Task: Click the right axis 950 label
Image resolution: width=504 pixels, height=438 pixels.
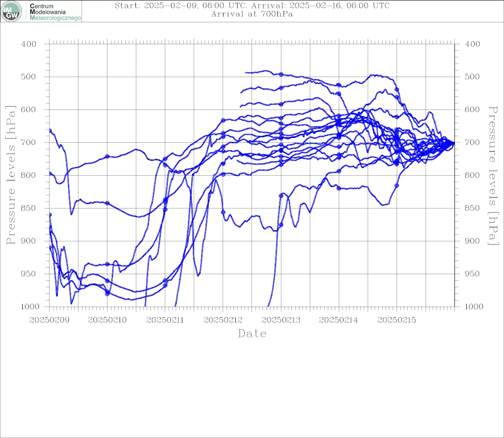Action: (x=472, y=274)
